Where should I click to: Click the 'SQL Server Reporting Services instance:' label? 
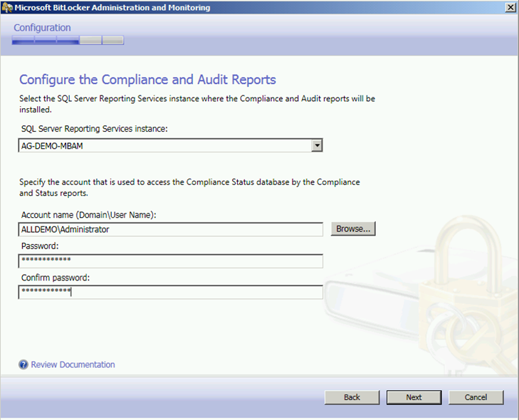(x=95, y=129)
